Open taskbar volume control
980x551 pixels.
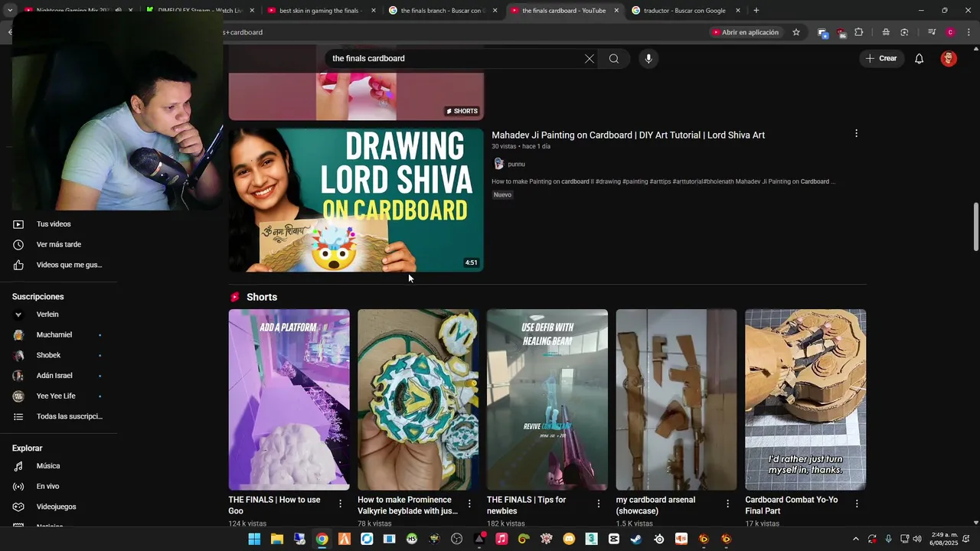917,539
